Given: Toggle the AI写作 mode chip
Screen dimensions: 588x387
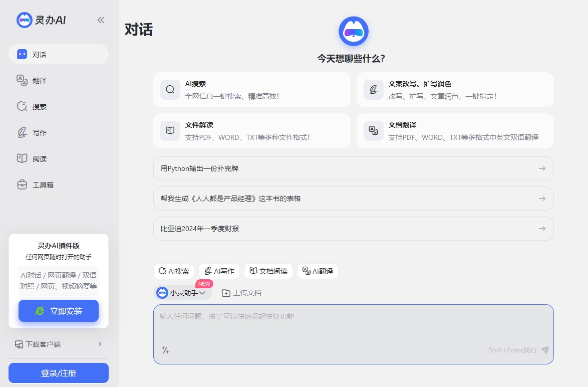Looking at the screenshot, I should coord(219,271).
